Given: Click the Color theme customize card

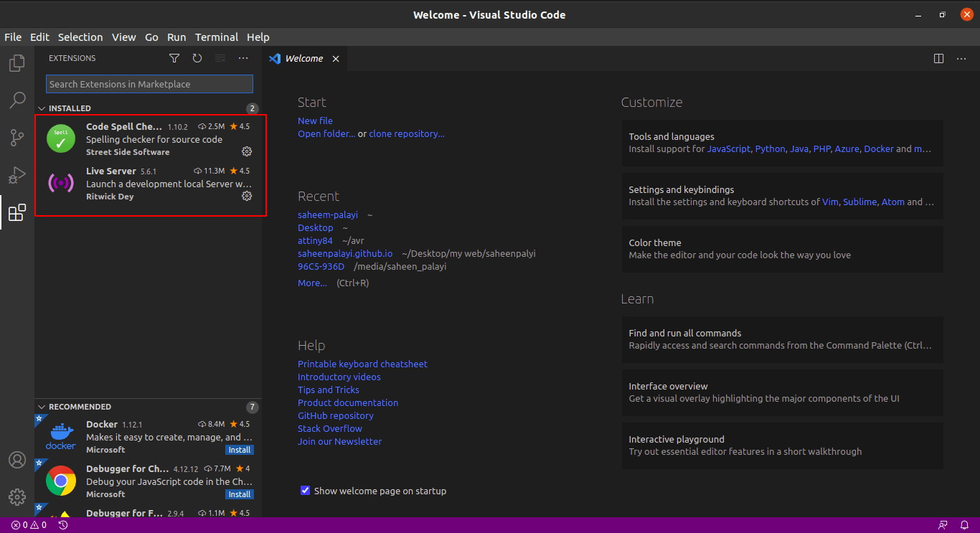Looking at the screenshot, I should [783, 249].
